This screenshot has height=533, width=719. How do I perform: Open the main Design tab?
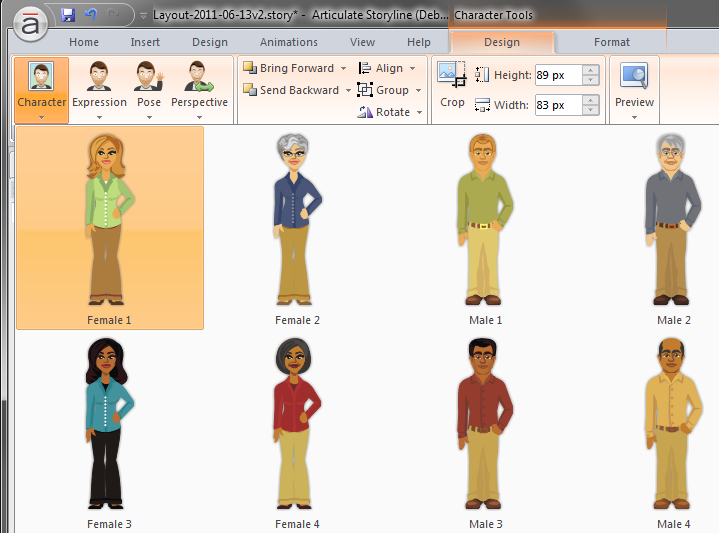210,42
